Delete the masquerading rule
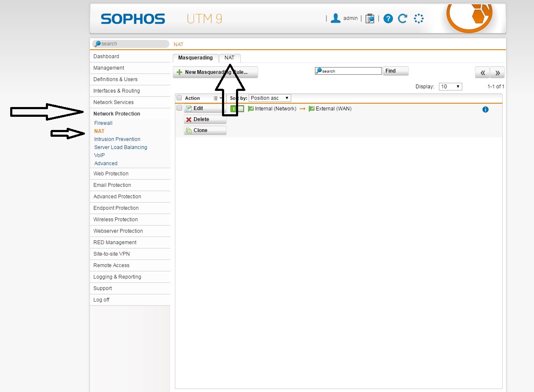534x392 pixels. (x=205, y=119)
